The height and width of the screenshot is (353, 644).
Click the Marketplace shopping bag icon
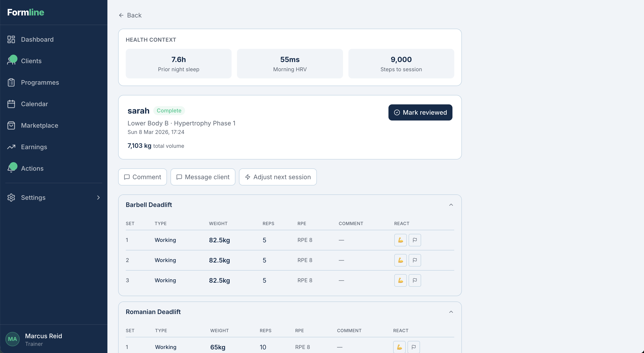(11, 125)
